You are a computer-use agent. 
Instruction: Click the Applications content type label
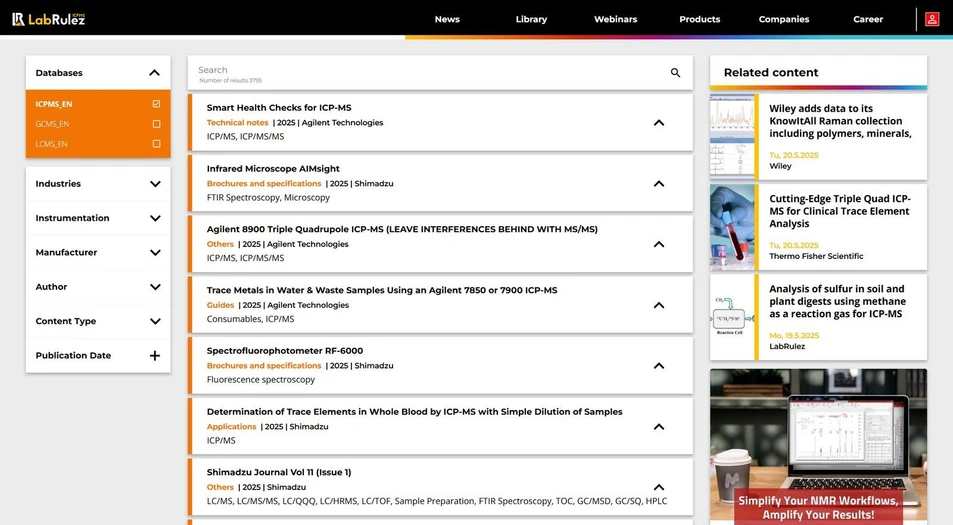(232, 427)
